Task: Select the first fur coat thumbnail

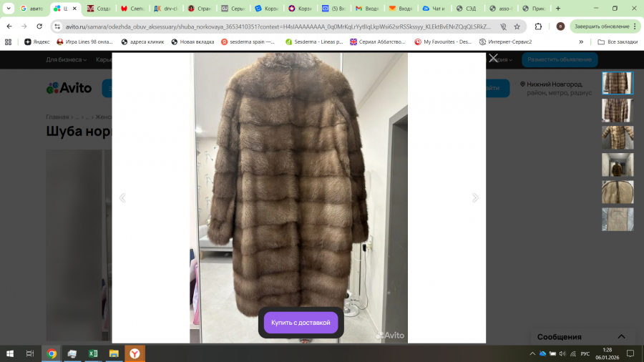Action: pos(617,83)
